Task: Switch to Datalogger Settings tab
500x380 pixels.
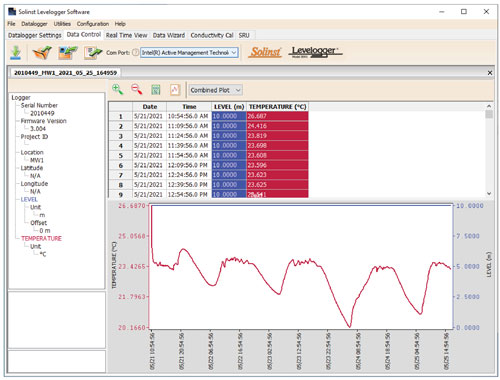Action: pos(35,35)
